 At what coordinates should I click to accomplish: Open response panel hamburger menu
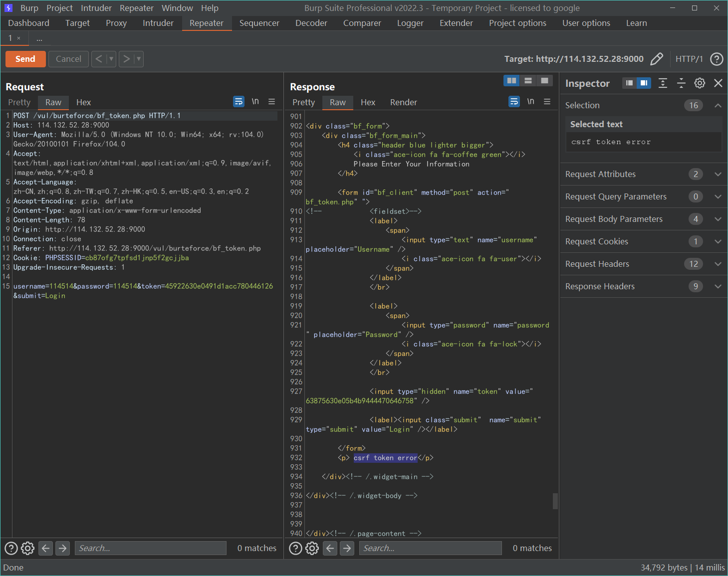pyautogui.click(x=547, y=101)
